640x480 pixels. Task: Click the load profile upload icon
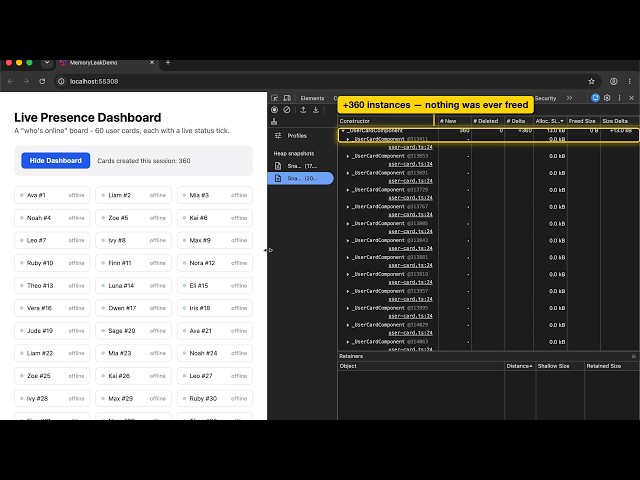[303, 110]
